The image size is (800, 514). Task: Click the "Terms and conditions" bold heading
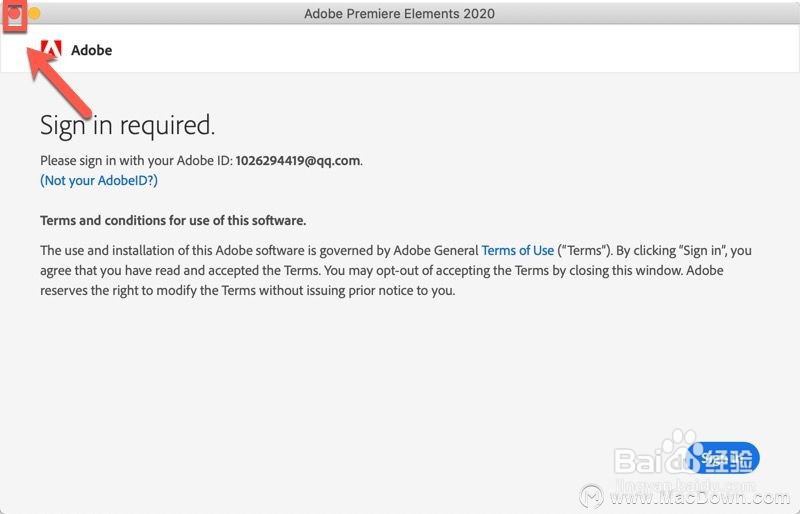click(x=173, y=220)
